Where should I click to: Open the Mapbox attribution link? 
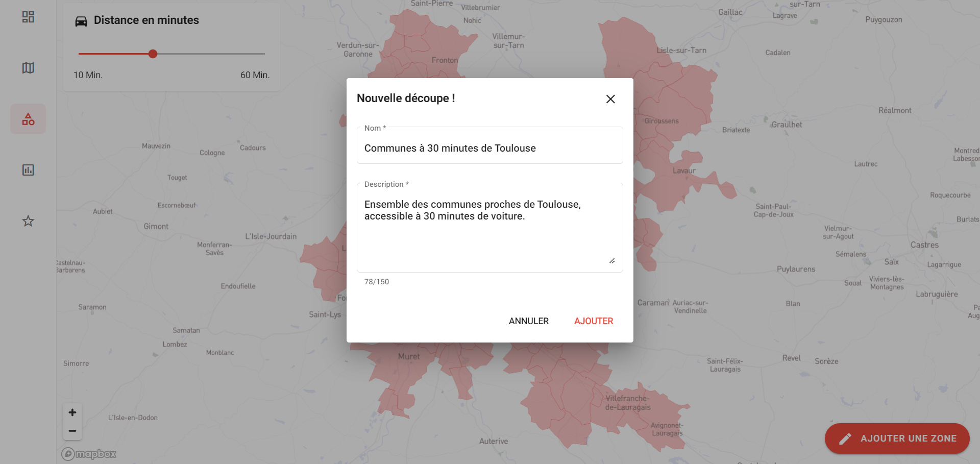tap(88, 453)
